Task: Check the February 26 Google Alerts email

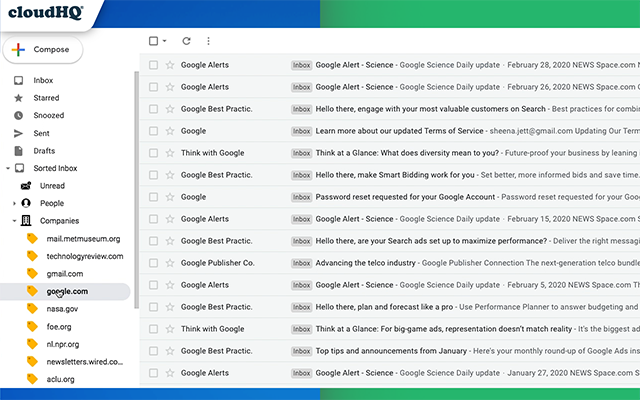Action: click(x=153, y=87)
